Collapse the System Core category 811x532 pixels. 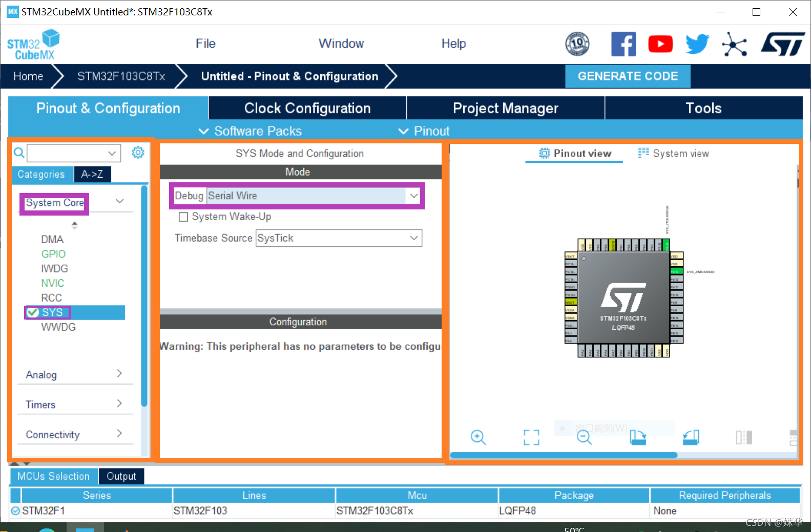(x=119, y=202)
